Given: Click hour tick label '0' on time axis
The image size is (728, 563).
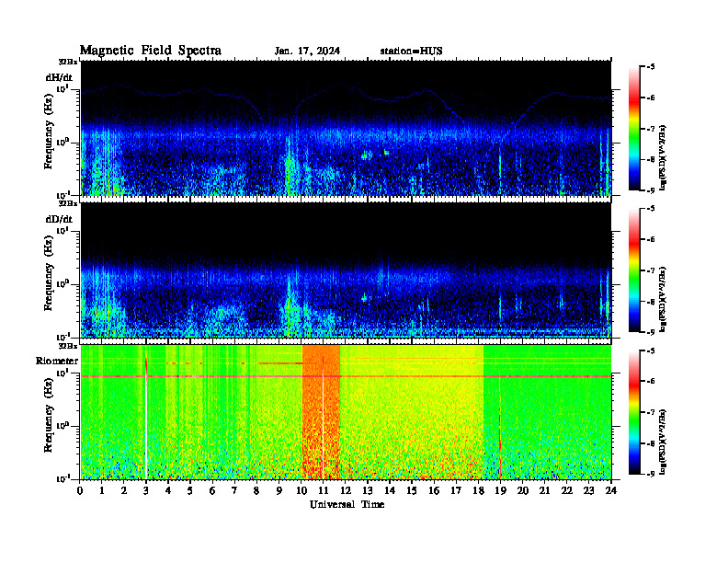Looking at the screenshot, I should point(81,490).
